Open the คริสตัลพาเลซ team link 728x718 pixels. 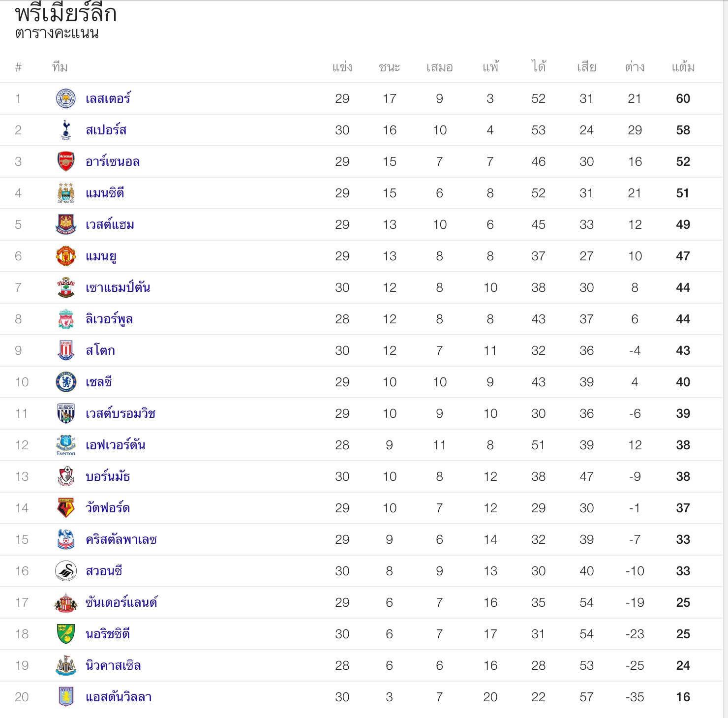pyautogui.click(x=121, y=539)
